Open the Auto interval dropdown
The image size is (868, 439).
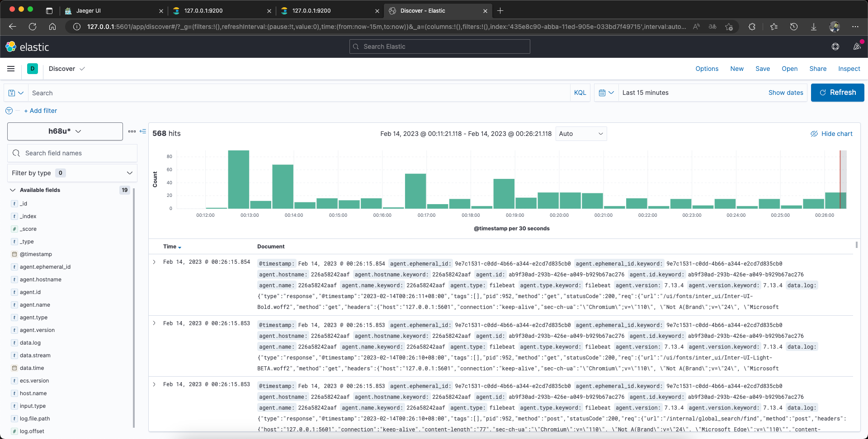[x=581, y=134]
